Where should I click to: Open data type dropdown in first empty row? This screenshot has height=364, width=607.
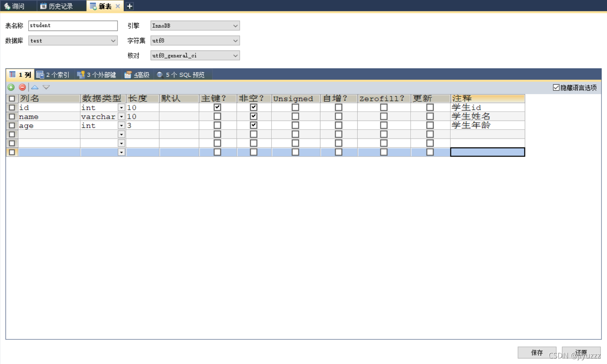(121, 134)
